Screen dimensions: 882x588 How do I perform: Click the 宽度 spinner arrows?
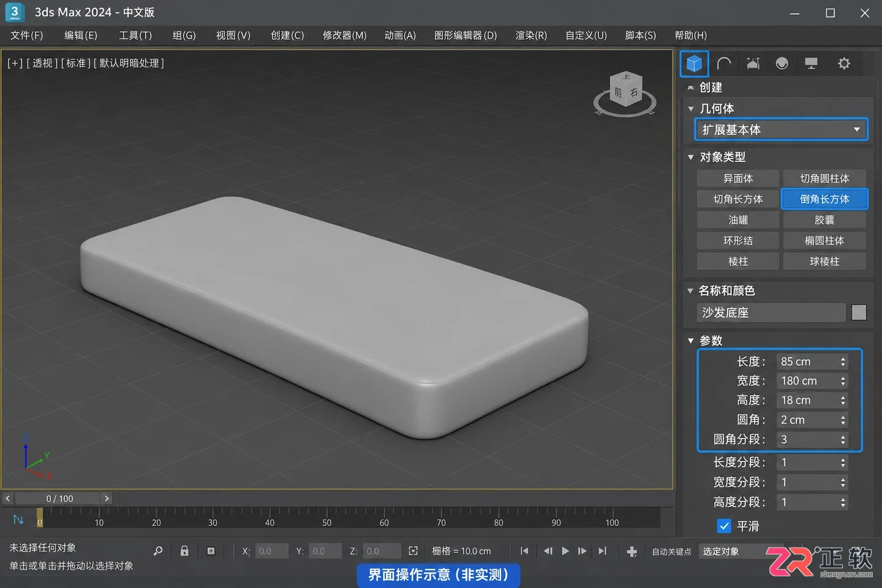coord(843,381)
